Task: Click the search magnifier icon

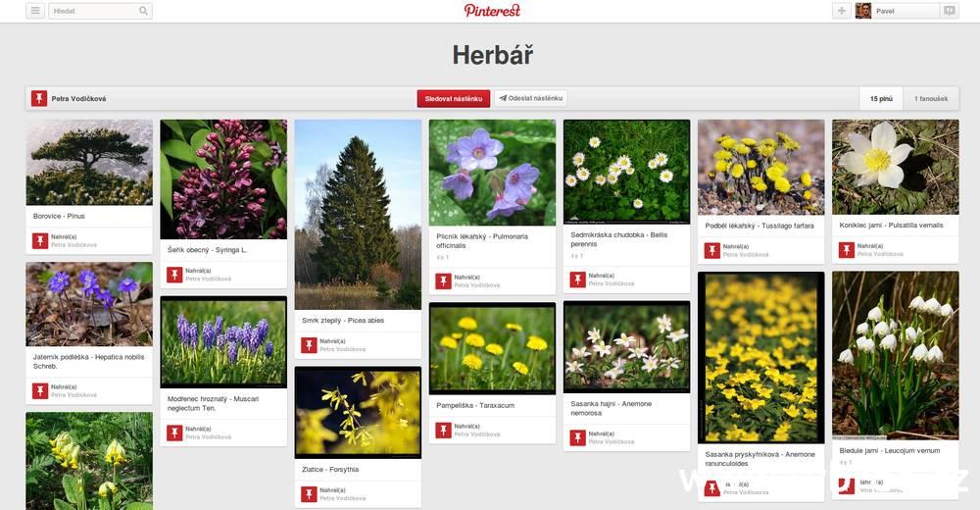Action: tap(143, 11)
